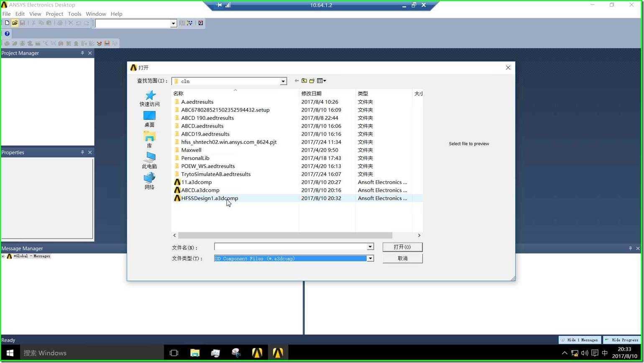Select the ABCD 190.aedtresults folder

(x=207, y=118)
